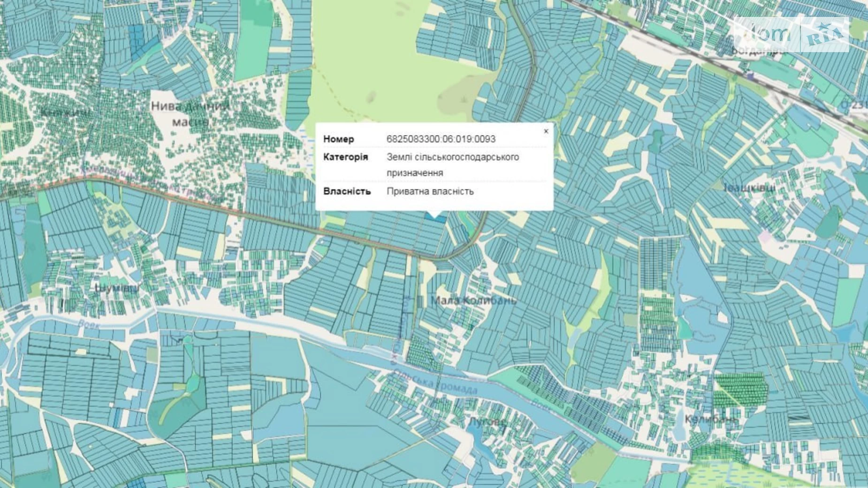Click the 'Іващківці' village label
868x488 pixels.
749,188
